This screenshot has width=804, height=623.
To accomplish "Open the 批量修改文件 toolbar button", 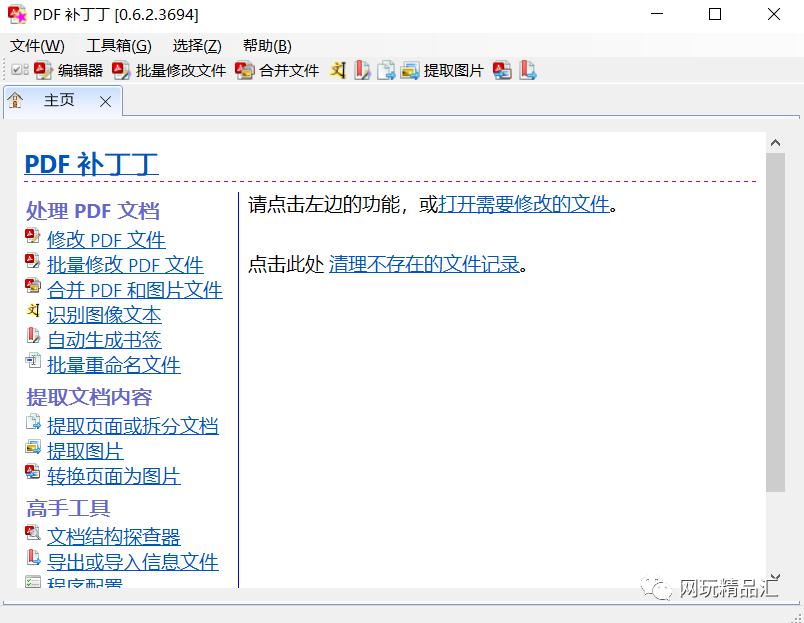I will click(169, 70).
